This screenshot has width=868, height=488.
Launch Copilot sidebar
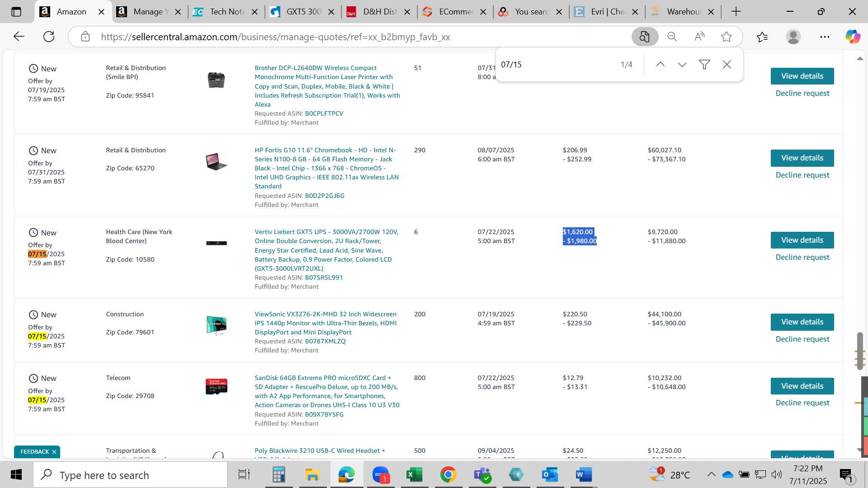pyautogui.click(x=853, y=37)
